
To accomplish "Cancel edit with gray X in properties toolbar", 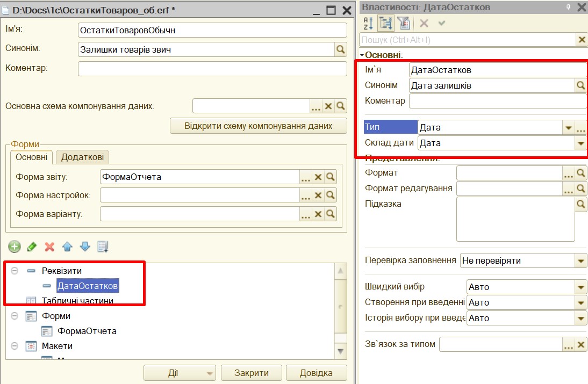I will point(424,23).
